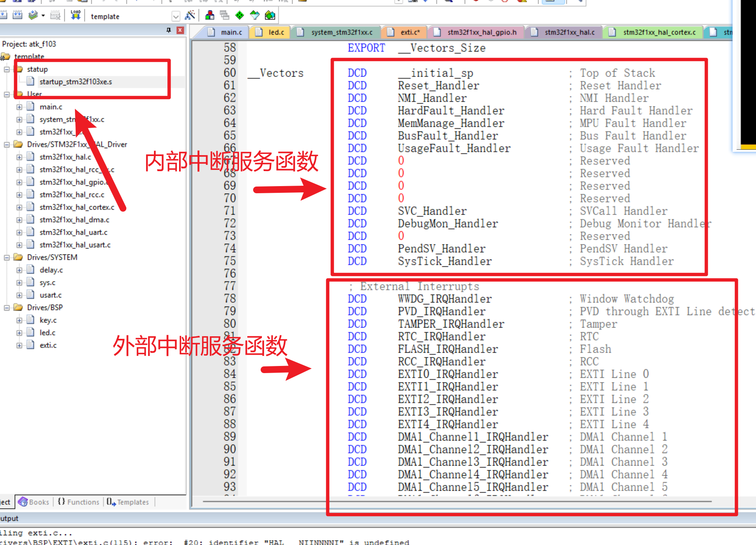This screenshot has width=756, height=545.
Task: Click the Drives/SYSTEM folder icon
Action: (x=18, y=257)
